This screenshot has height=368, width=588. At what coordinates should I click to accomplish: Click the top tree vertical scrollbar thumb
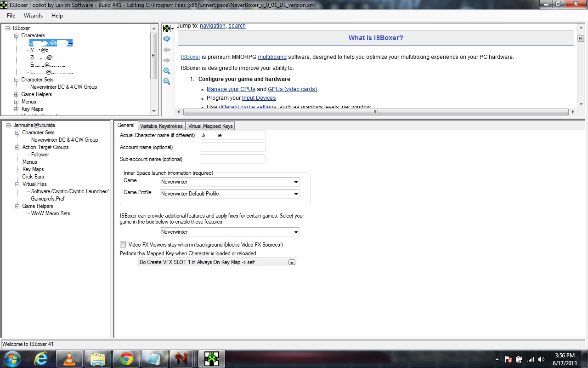point(153,56)
